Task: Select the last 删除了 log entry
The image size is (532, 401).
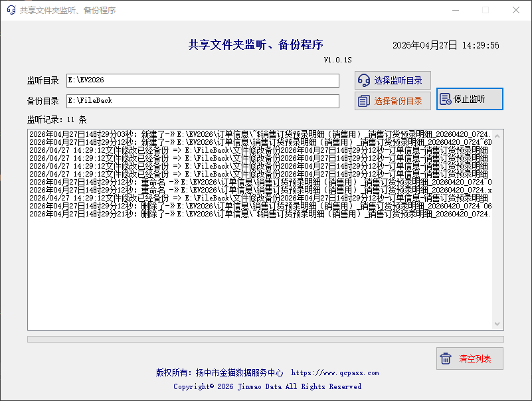Action: [x=199, y=214]
